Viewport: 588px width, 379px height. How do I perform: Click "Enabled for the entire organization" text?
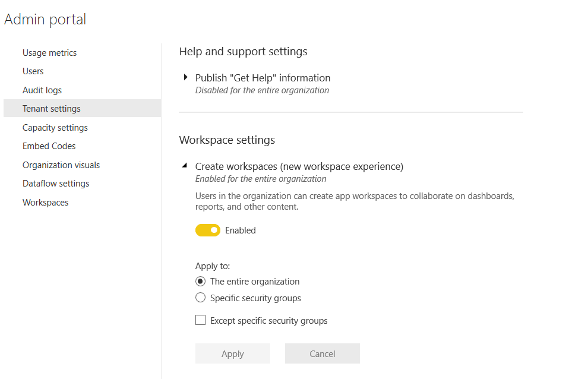(261, 179)
